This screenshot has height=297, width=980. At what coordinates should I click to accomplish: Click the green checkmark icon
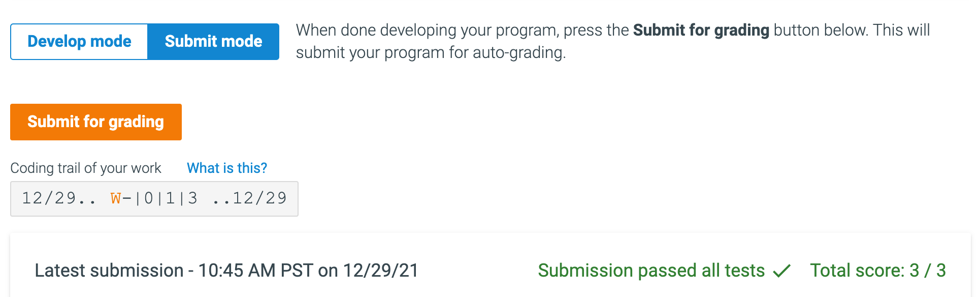coord(782,271)
